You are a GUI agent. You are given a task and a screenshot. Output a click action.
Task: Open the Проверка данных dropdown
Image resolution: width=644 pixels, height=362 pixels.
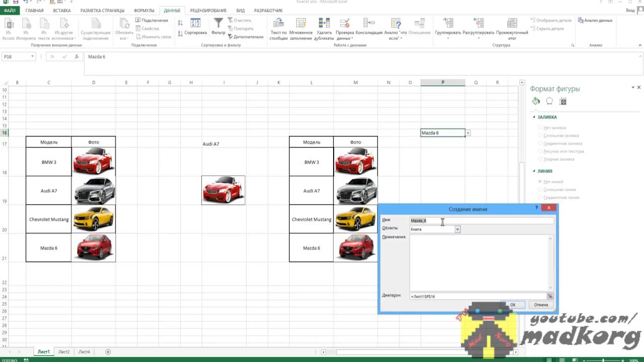345,29
